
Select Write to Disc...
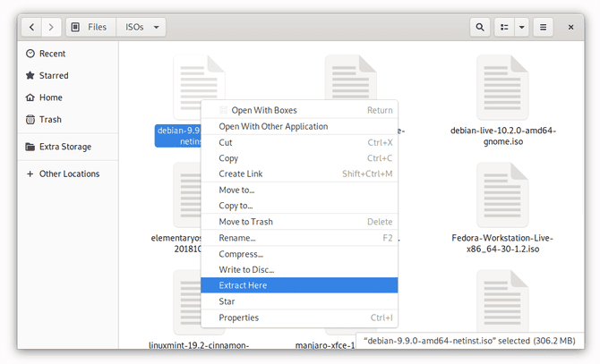(x=299, y=270)
